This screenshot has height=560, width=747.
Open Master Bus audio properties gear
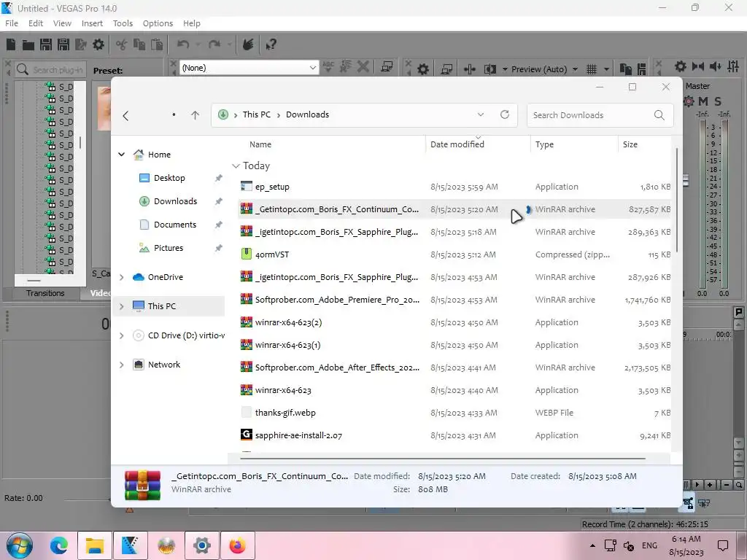click(x=681, y=66)
